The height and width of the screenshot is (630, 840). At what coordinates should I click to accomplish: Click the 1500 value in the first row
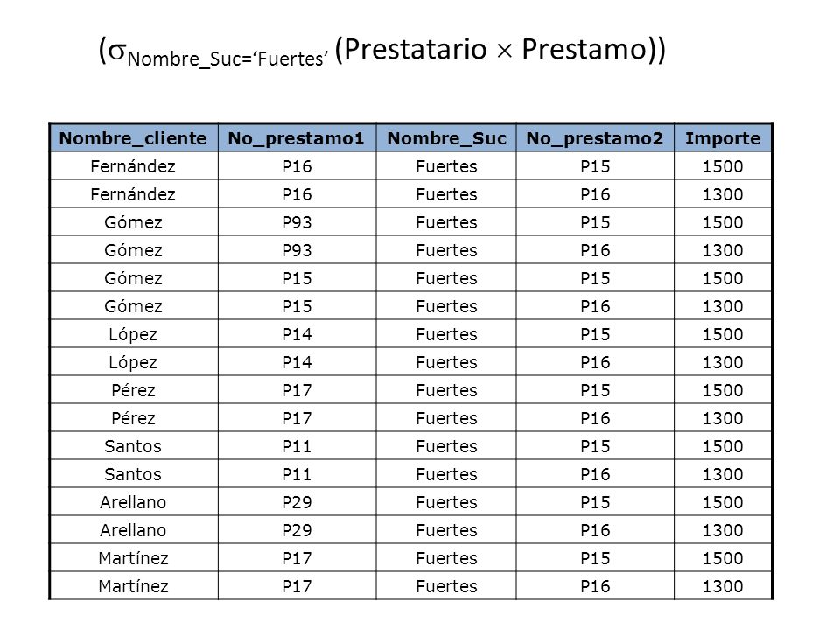pyautogui.click(x=723, y=166)
